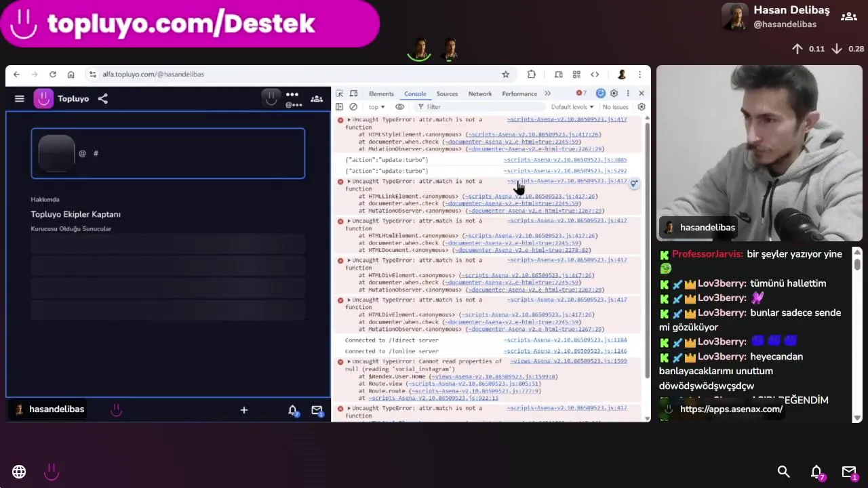Image resolution: width=868 pixels, height=488 pixels.
Task: Switch to the Elements tab
Action: [381, 94]
